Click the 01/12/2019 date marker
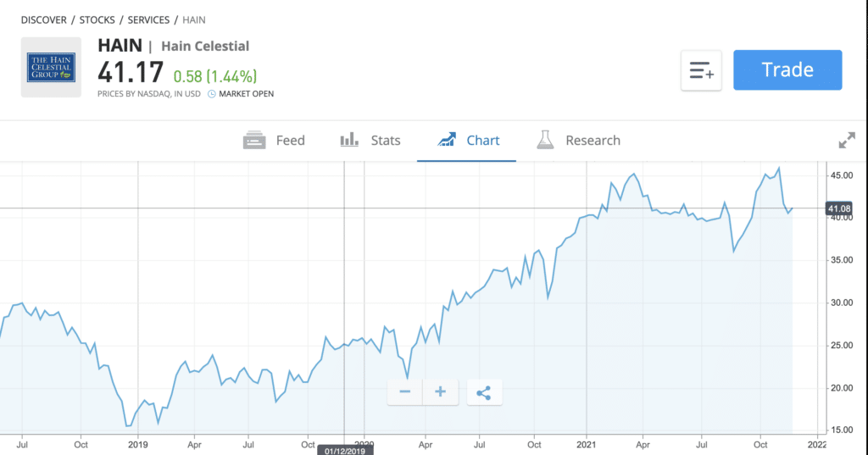 tap(345, 451)
